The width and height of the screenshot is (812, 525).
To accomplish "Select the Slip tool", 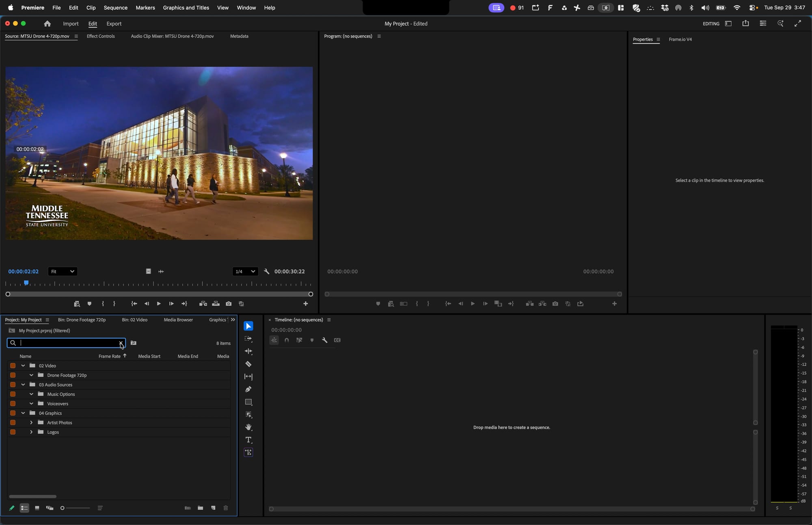I will tap(248, 377).
